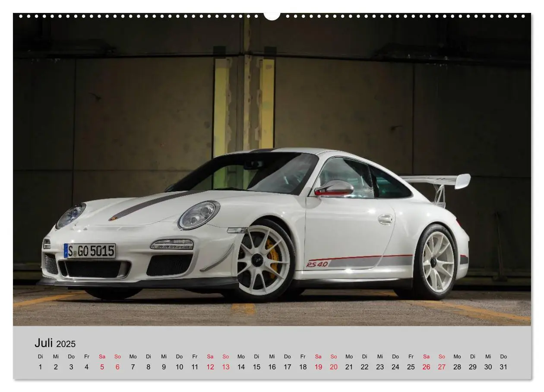Click red Saturday date 12

pos(210,367)
